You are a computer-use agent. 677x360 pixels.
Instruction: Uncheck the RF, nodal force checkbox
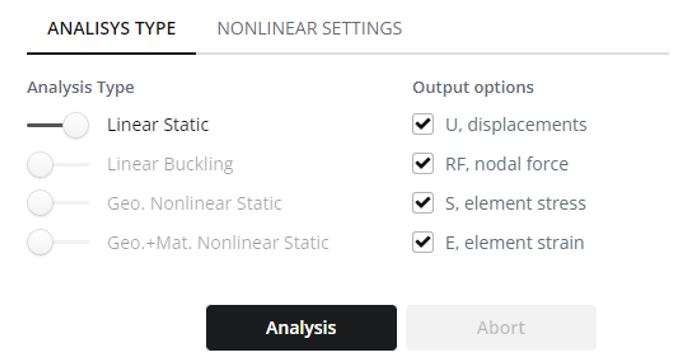pos(423,163)
